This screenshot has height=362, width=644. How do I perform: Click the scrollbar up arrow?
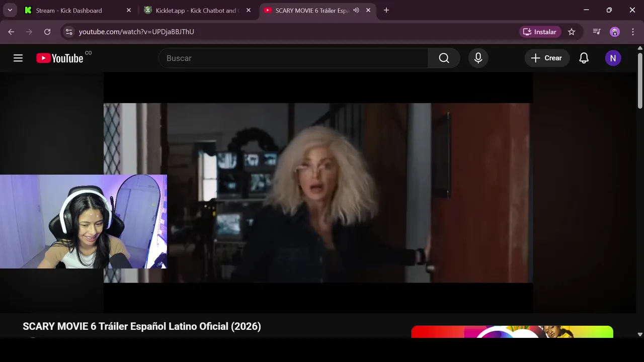(640, 48)
